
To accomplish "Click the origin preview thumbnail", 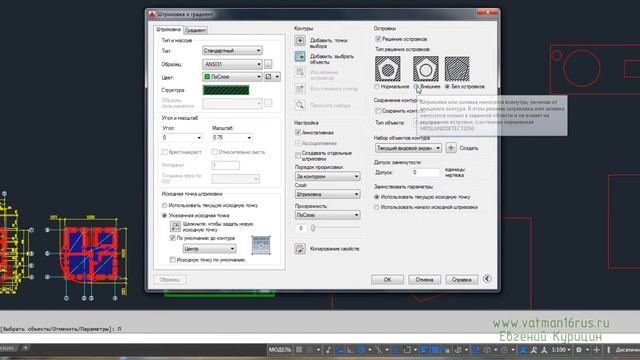I will pyautogui.click(x=261, y=245).
